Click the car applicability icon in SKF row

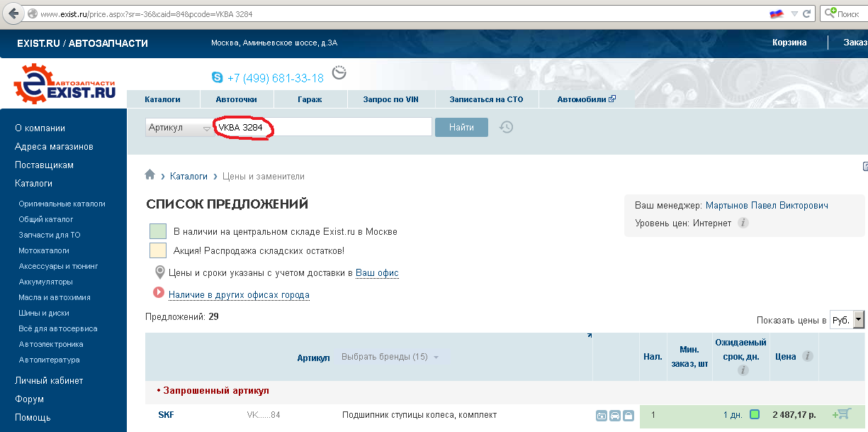point(615,416)
